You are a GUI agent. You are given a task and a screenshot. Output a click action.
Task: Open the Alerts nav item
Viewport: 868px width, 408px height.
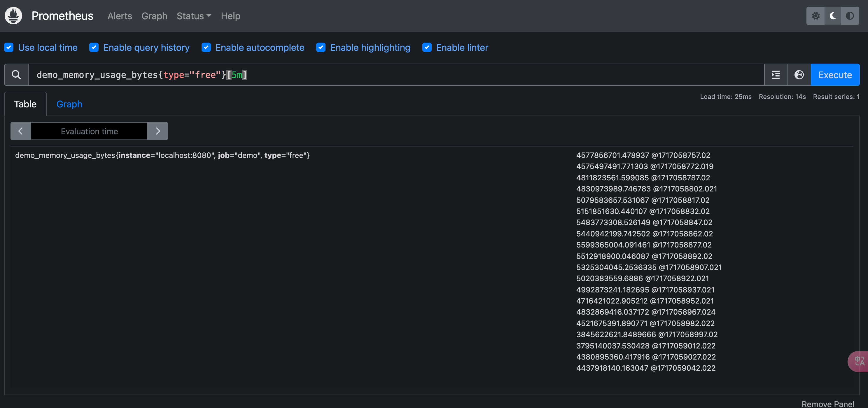(x=120, y=16)
